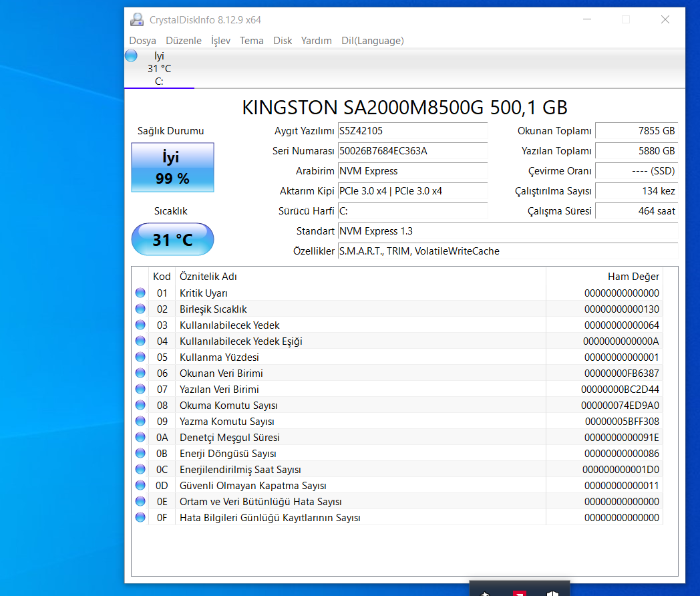Click status orb of Kullanma Yüzdesi row

pyautogui.click(x=140, y=357)
